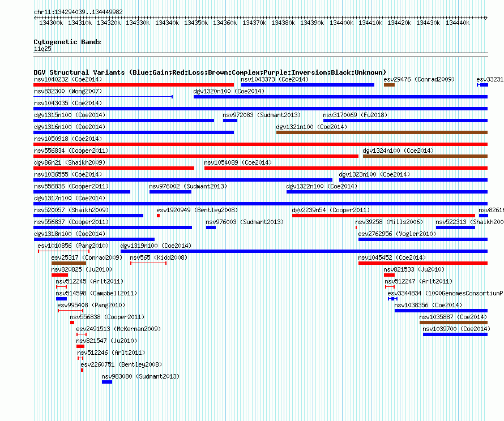
Task: Open the dgv1321n100 (Coe2014) complex variant
Action: (x=382, y=132)
